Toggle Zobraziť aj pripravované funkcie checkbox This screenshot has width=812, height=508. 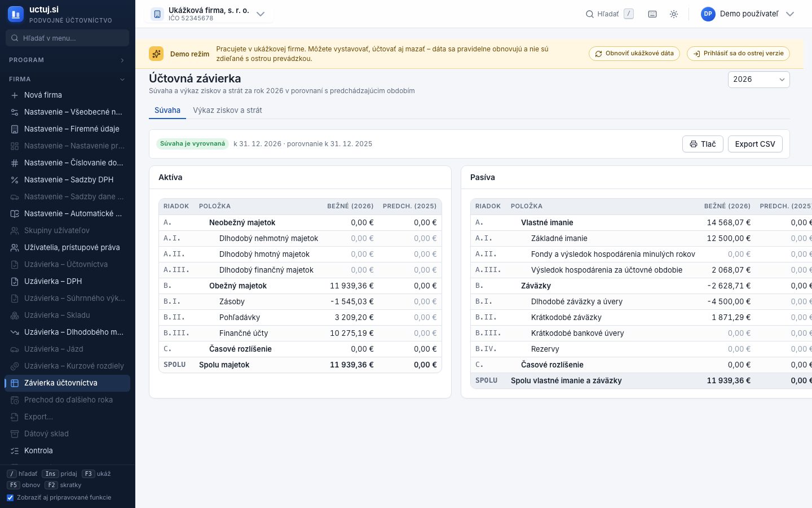(10, 497)
